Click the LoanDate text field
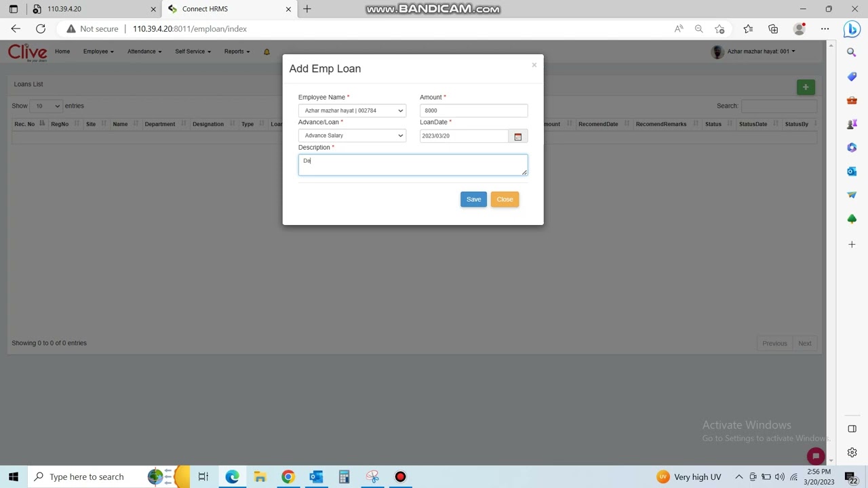This screenshot has width=868, height=488. pos(464,136)
